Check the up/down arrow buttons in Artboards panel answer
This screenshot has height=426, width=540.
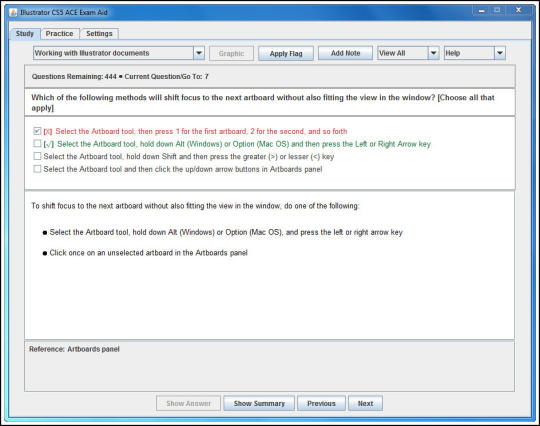click(x=37, y=169)
